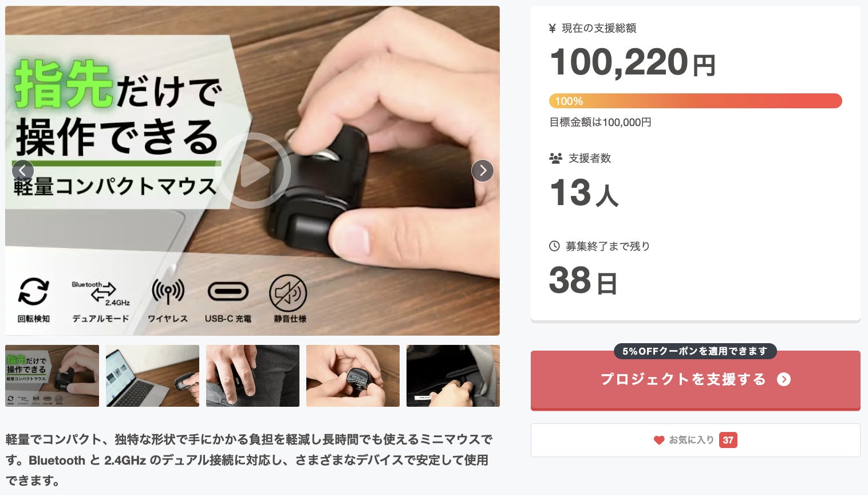Select first thumbnail with green headline
The width and height of the screenshot is (868, 495).
[52, 376]
